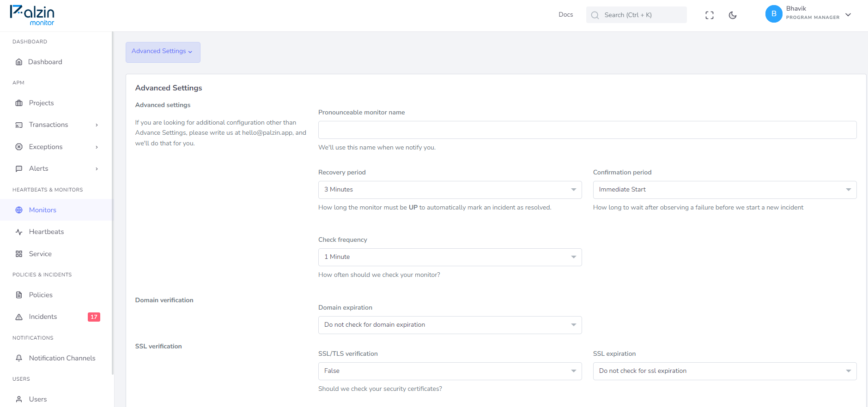Open the Domain expiration dropdown
The width and height of the screenshot is (868, 407).
point(450,325)
